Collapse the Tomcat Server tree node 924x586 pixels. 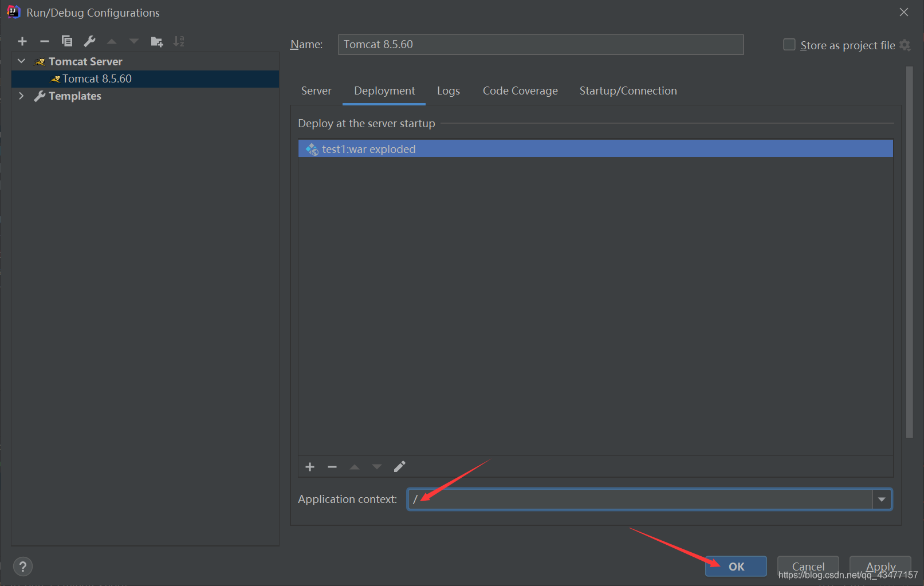22,61
